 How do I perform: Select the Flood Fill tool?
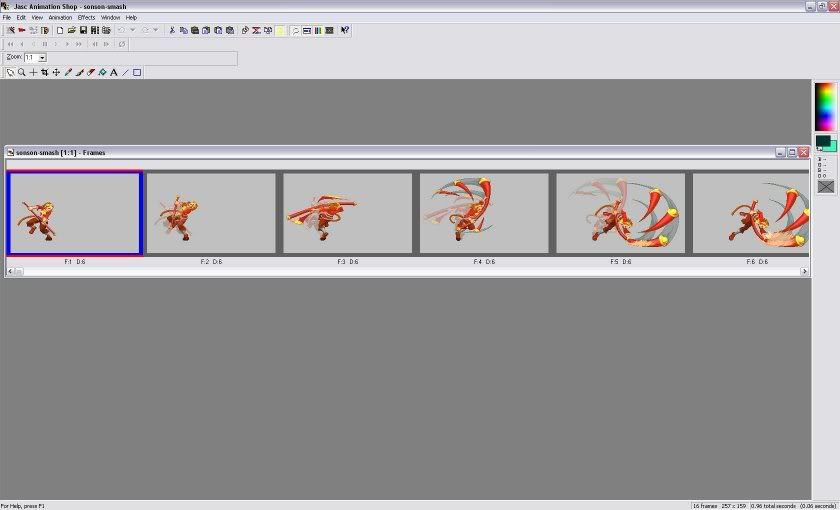[102, 72]
